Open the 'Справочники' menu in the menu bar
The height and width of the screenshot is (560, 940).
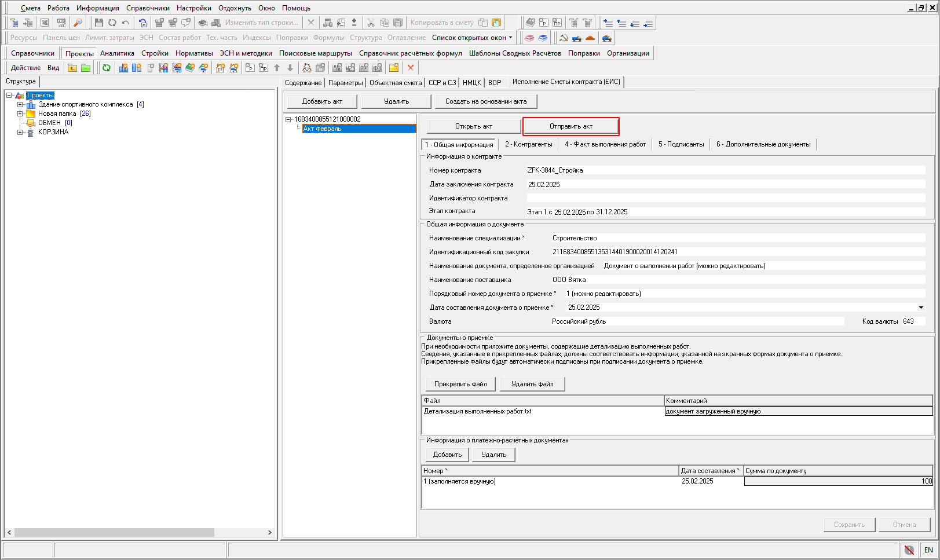click(x=148, y=8)
